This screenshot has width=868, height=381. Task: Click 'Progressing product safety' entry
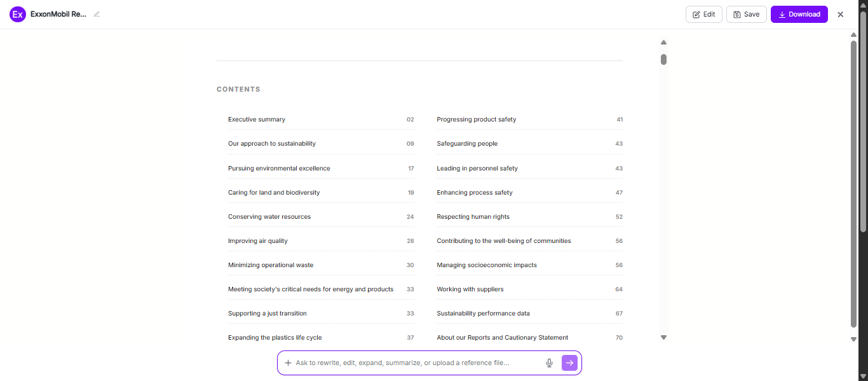click(x=477, y=120)
